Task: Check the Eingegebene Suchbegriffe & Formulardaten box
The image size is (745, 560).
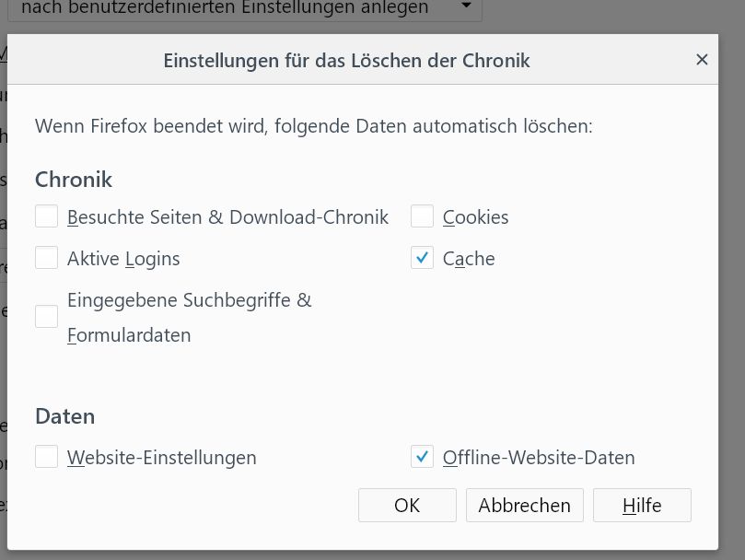Action: point(47,317)
